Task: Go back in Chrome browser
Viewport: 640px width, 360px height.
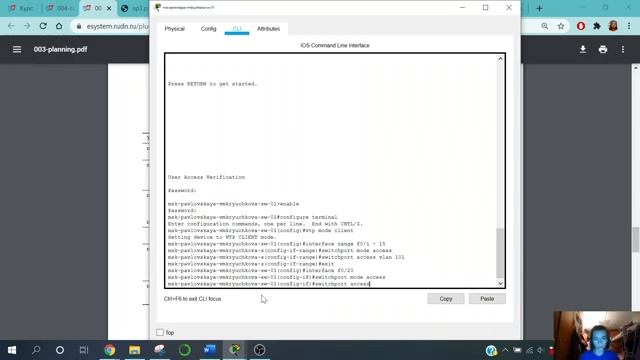Action: coord(11,26)
